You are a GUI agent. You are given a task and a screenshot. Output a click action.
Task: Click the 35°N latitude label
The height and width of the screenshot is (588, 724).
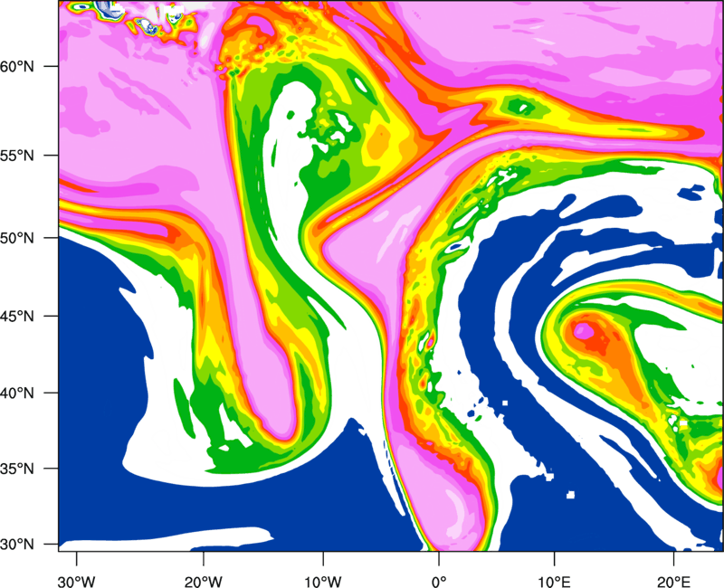(x=17, y=469)
